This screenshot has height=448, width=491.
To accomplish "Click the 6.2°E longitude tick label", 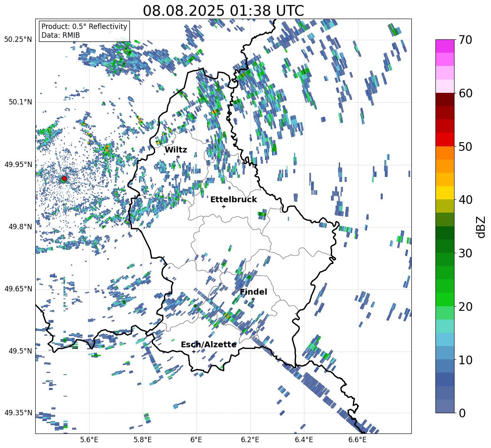I will pos(250,440).
